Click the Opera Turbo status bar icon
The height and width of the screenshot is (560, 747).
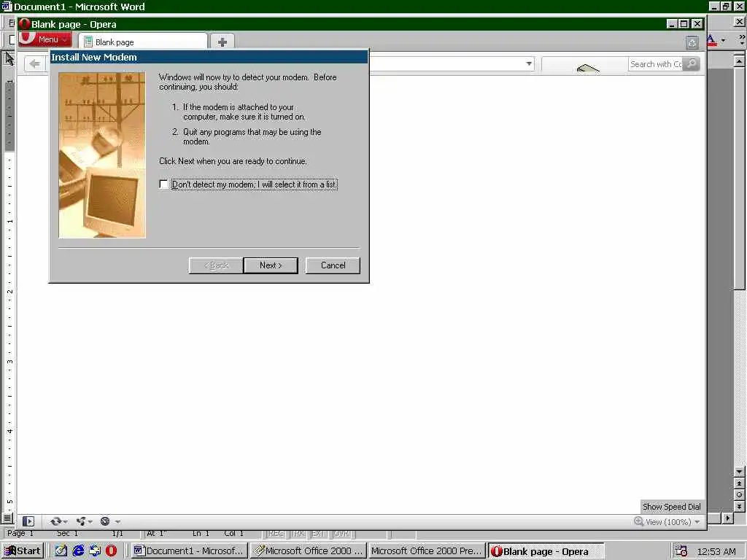click(105, 521)
